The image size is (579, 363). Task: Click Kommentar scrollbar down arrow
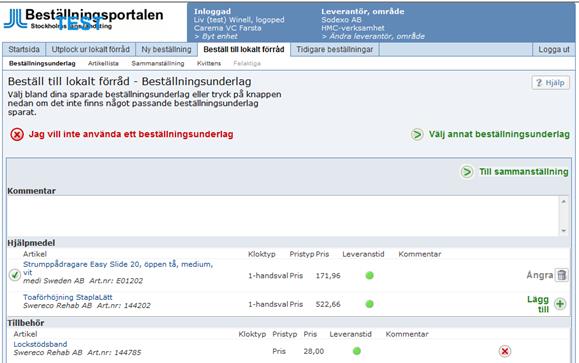tap(563, 230)
